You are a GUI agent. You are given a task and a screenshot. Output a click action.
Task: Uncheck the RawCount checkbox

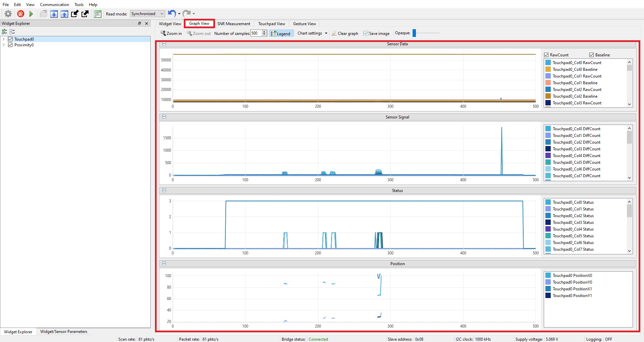pos(546,55)
